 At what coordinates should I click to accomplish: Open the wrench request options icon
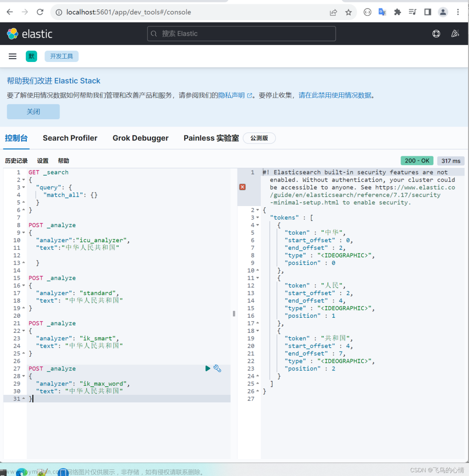point(217,369)
